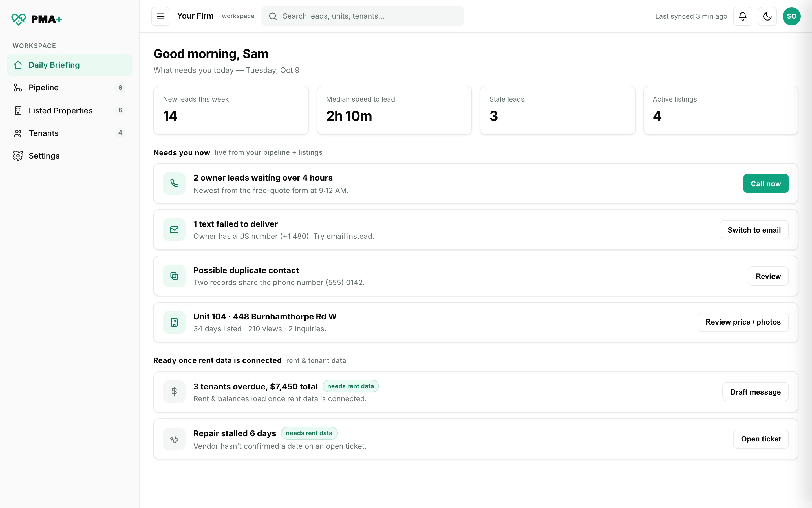
Task: Click the Pipeline count badge 8
Action: coord(120,88)
